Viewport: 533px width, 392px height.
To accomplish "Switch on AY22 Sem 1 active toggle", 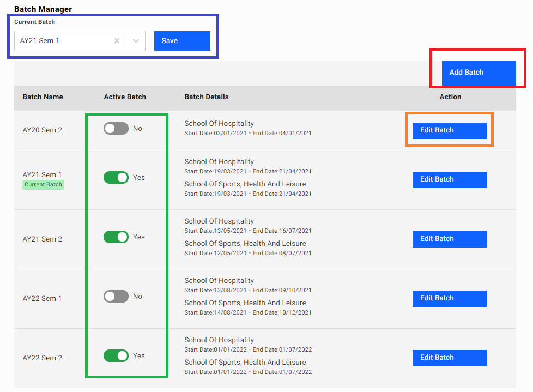I will [x=116, y=297].
